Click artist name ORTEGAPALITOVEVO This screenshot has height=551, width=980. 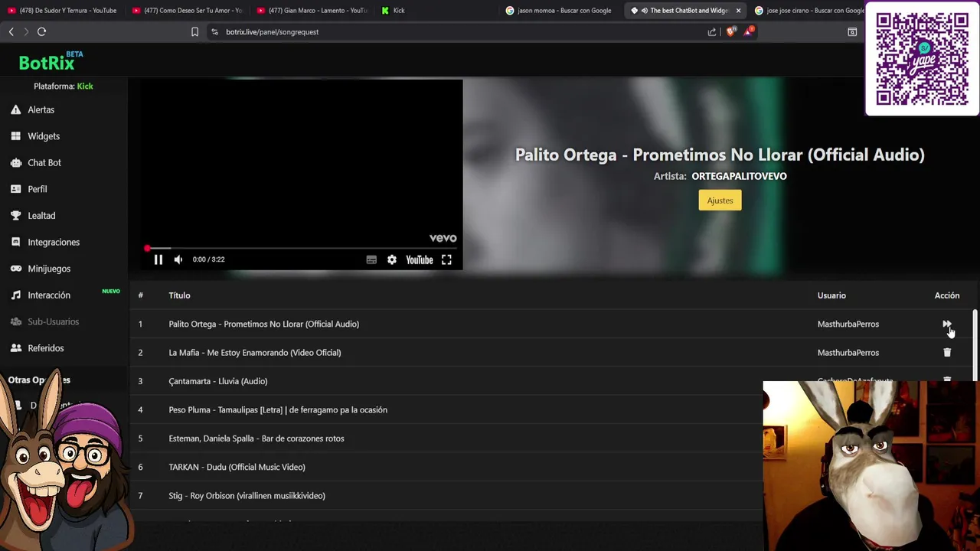point(739,176)
